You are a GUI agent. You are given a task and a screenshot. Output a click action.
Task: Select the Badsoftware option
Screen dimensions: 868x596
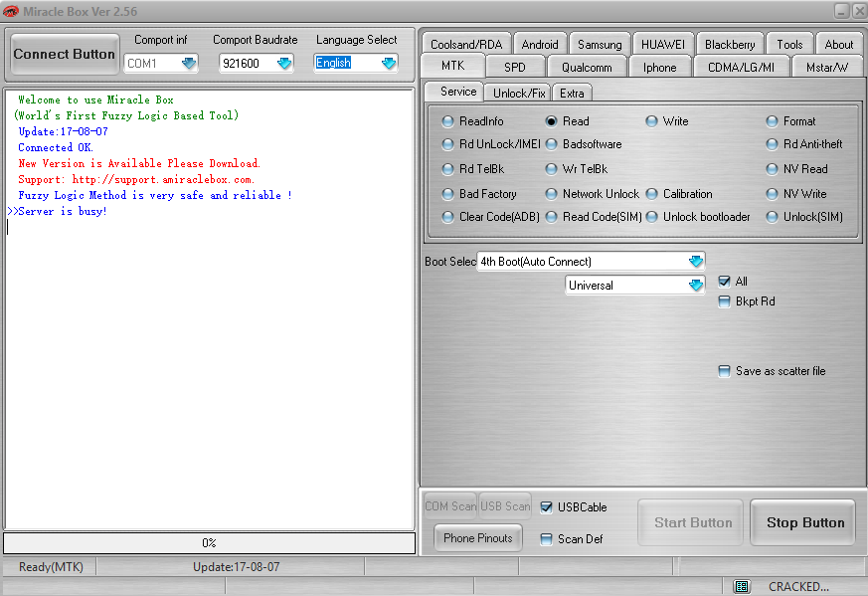[x=584, y=144]
